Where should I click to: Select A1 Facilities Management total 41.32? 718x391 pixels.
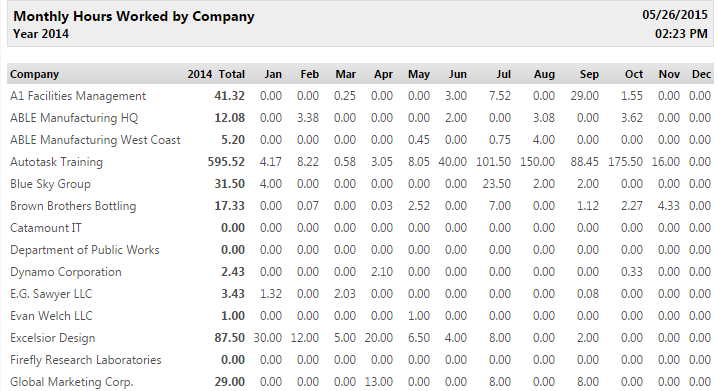pos(229,96)
